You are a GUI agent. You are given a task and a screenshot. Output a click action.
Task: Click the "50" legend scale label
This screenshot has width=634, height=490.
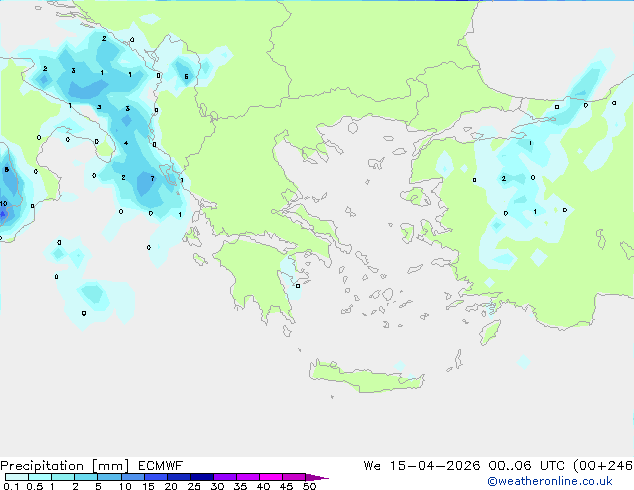coord(310,486)
